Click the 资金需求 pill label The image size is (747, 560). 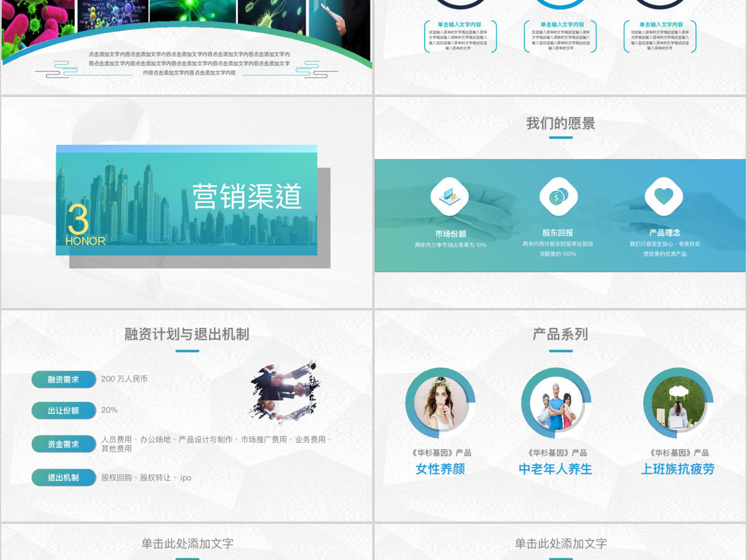(63, 444)
